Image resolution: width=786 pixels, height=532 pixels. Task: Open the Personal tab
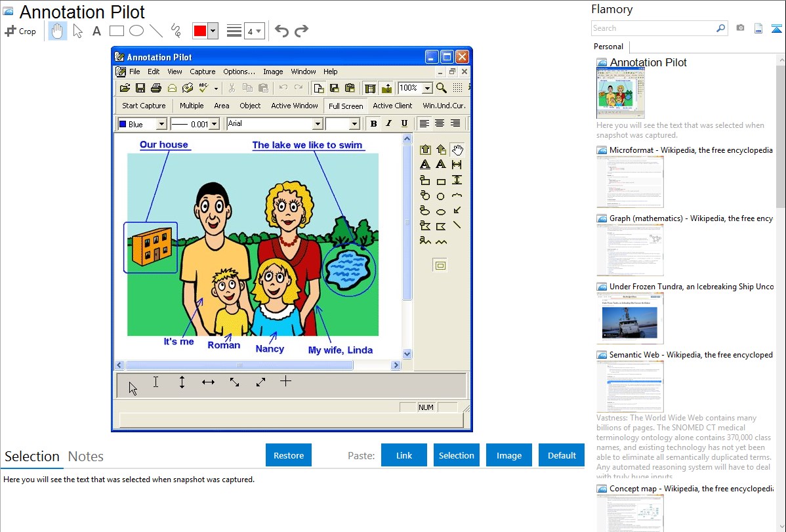[x=609, y=46]
